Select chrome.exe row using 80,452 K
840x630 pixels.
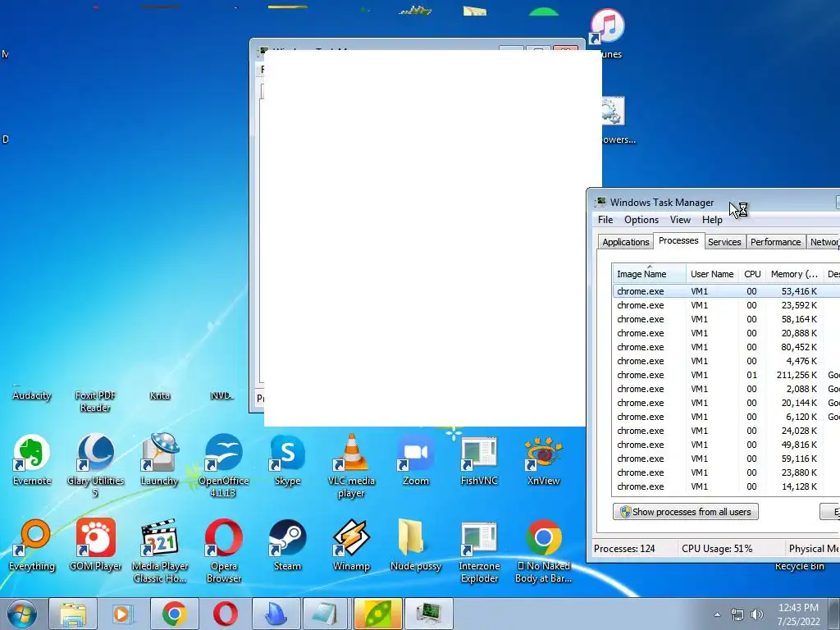726,347
